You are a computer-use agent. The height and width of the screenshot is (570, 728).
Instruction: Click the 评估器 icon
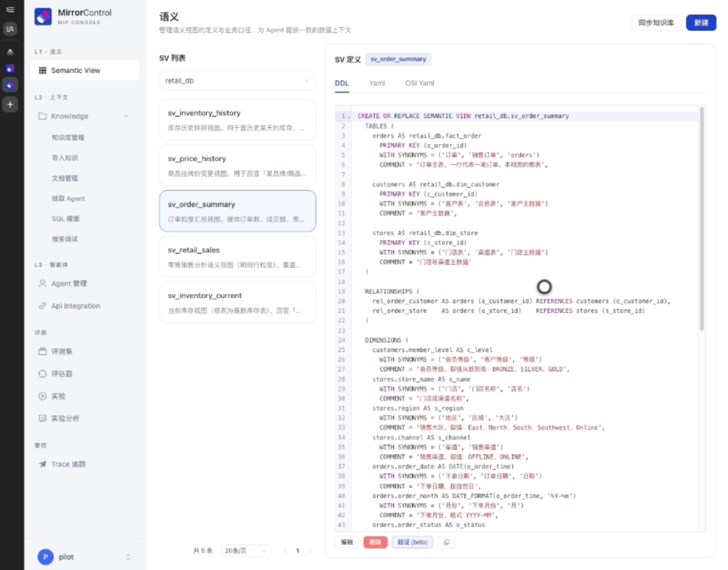(x=42, y=374)
